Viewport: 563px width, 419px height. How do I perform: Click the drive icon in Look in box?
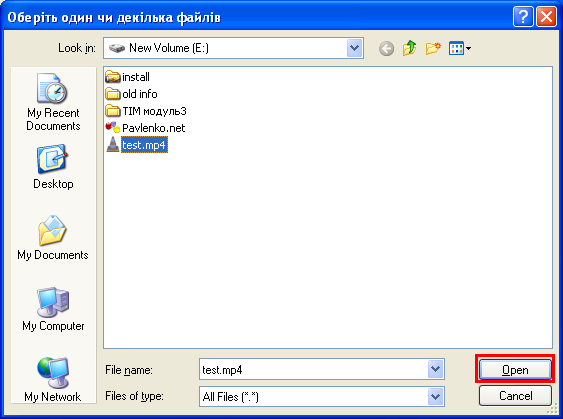pyautogui.click(x=117, y=48)
